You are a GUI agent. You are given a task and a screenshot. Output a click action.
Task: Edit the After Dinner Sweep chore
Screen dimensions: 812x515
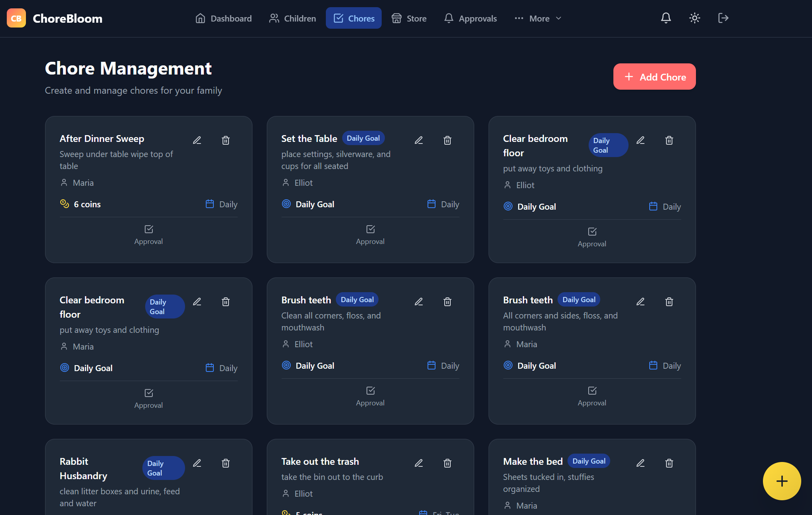pyautogui.click(x=197, y=140)
